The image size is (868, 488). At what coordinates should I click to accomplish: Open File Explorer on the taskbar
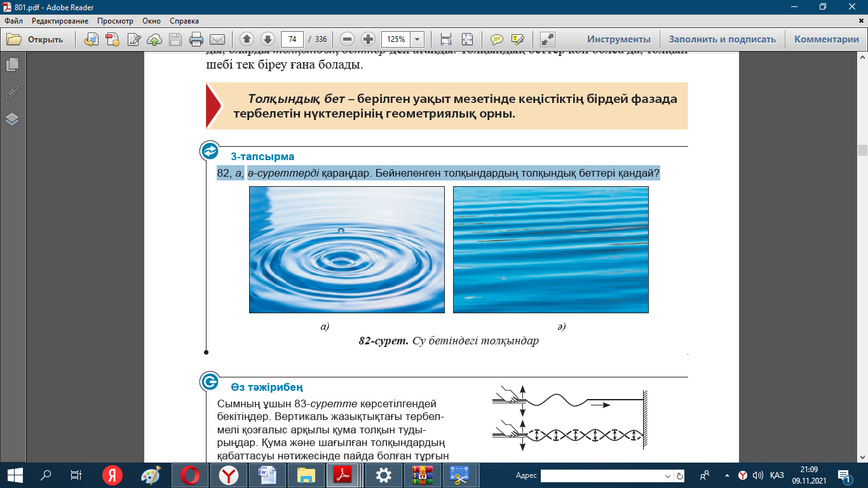point(306,475)
